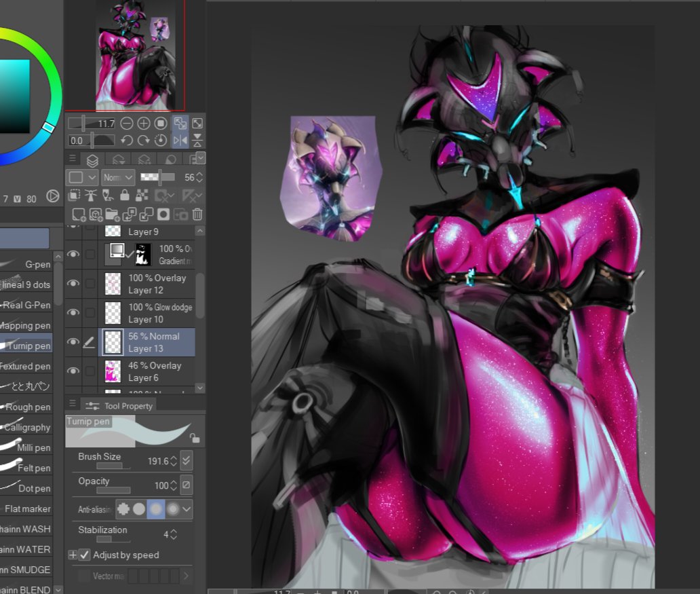Set layer as reference layer (lighthouse)

(91, 196)
